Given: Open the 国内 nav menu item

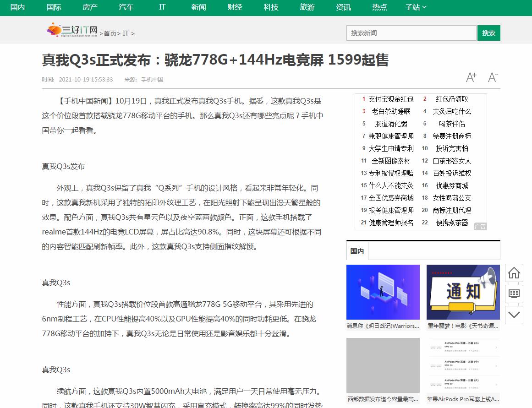Looking at the screenshot, I should (x=18, y=7).
